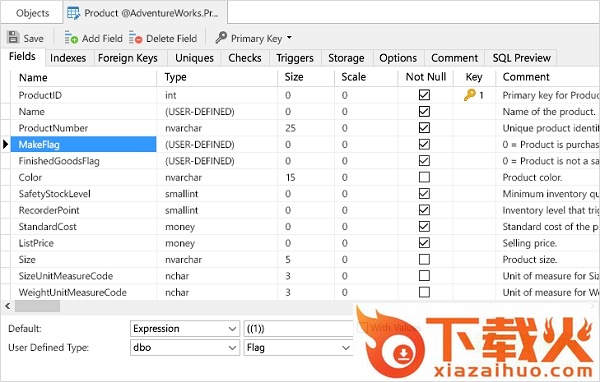Click the Primary Key key icon
The height and width of the screenshot is (382, 600).
tap(221, 37)
